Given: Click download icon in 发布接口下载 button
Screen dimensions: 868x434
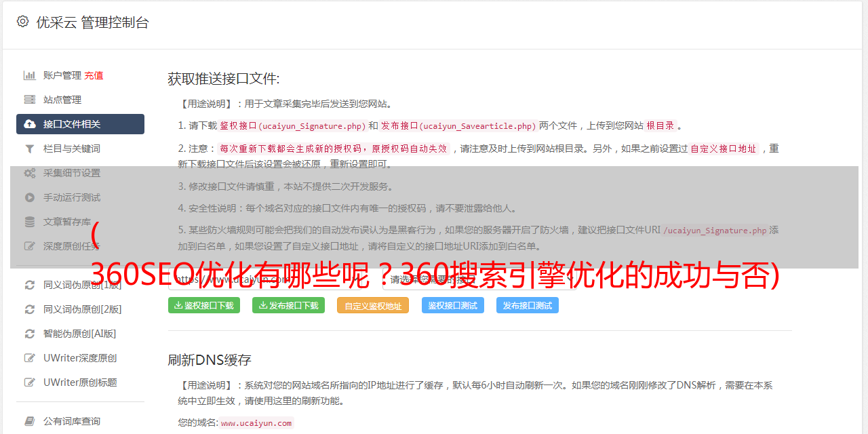Looking at the screenshot, I should click(262, 305).
